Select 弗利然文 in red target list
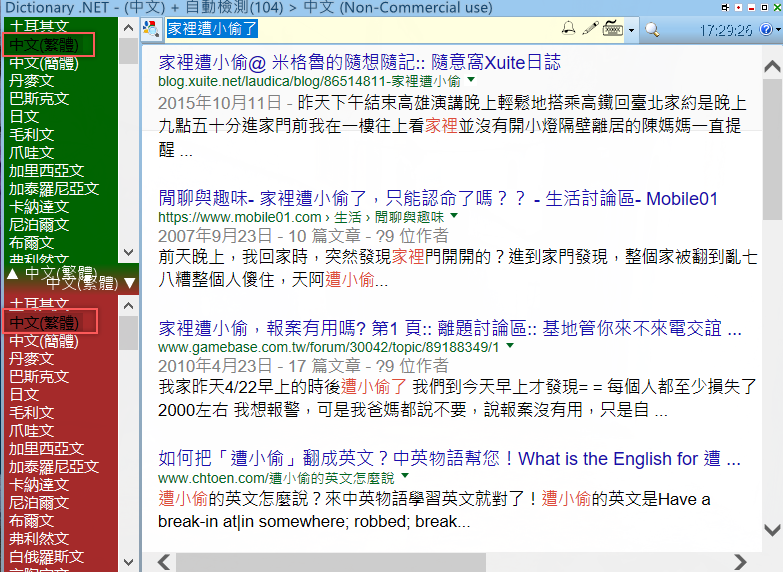The width and height of the screenshot is (783, 572). pyautogui.click(x=39, y=539)
